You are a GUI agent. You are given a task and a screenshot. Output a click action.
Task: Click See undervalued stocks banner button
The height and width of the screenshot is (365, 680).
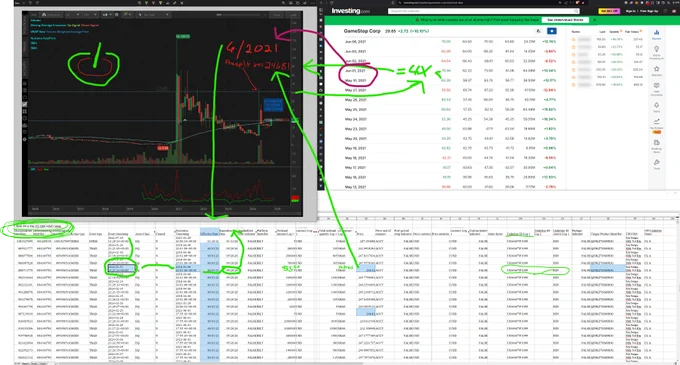565,20
